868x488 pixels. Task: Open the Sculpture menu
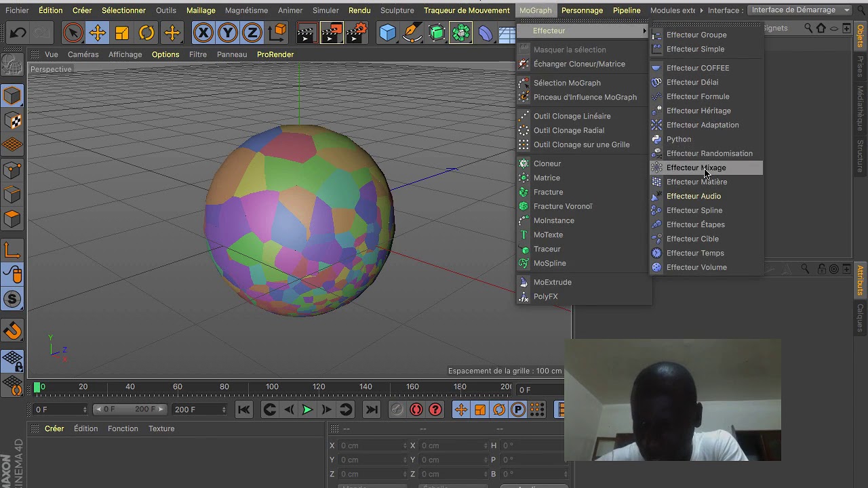(397, 10)
